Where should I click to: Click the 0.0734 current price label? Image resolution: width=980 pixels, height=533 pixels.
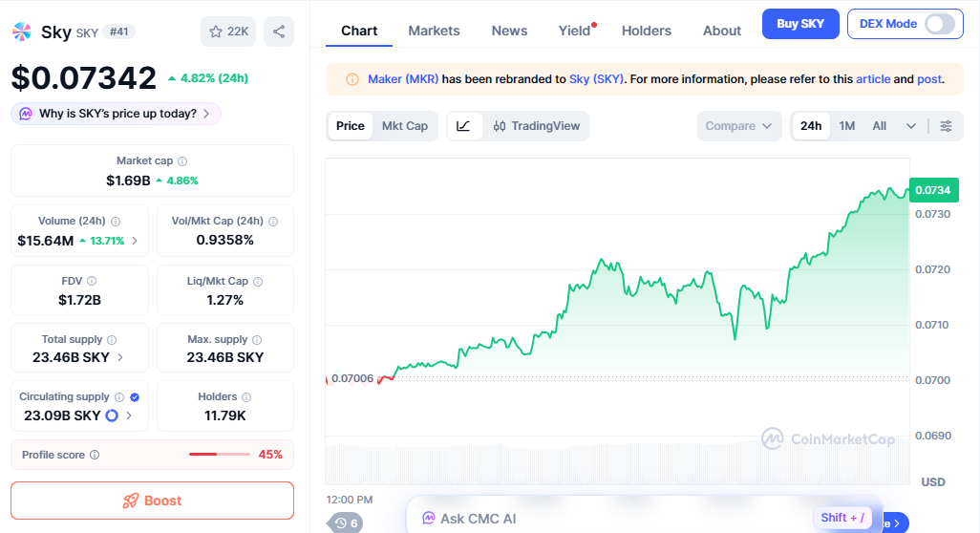[x=933, y=190]
